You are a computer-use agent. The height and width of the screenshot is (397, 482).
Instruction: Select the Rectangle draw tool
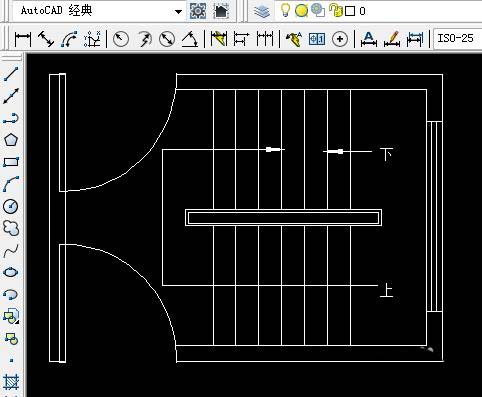11,162
